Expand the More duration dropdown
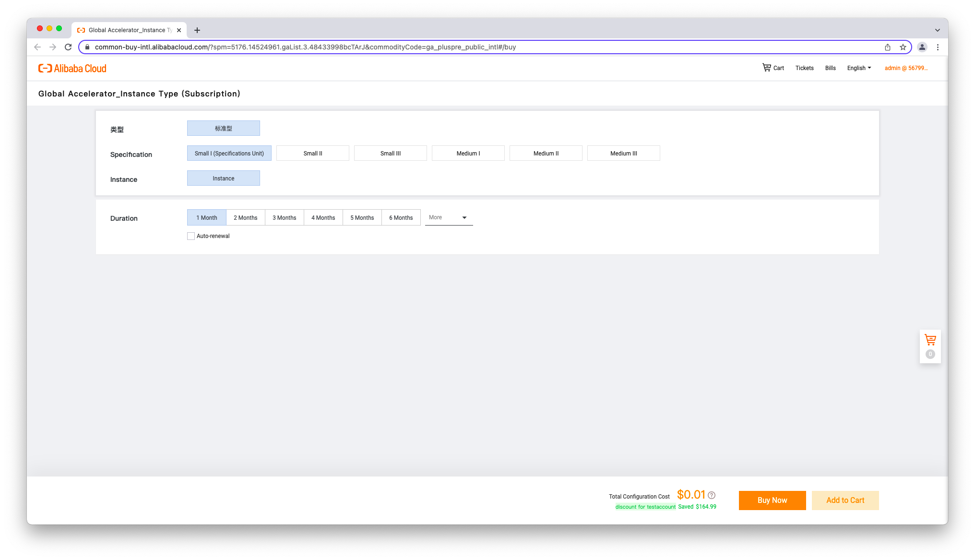The width and height of the screenshot is (975, 560). click(x=449, y=217)
